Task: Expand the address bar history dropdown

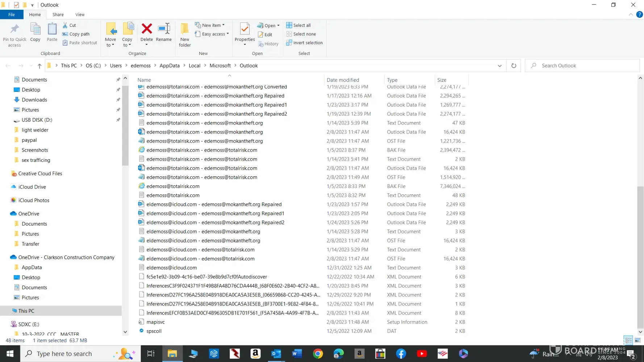Action: pyautogui.click(x=499, y=66)
